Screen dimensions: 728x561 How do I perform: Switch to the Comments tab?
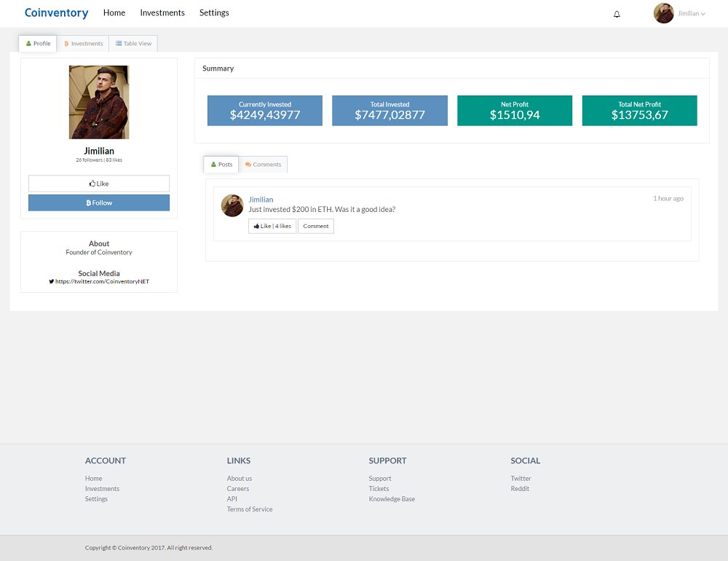pyautogui.click(x=264, y=165)
